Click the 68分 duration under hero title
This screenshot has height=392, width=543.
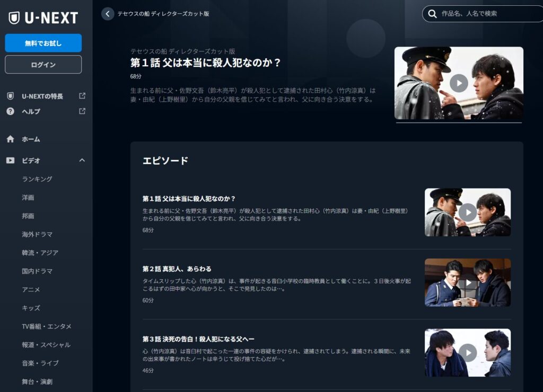point(136,76)
